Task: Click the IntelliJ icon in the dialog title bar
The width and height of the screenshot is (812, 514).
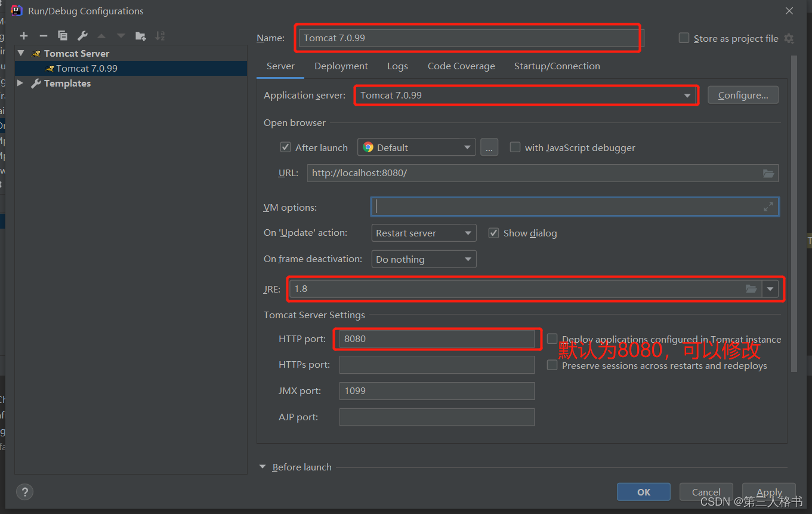Action: pyautogui.click(x=17, y=10)
